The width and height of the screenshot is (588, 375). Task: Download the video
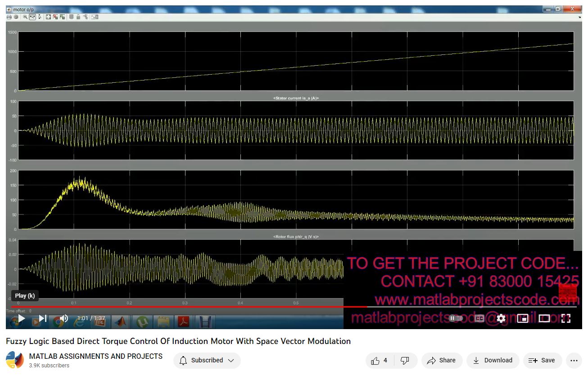click(493, 360)
